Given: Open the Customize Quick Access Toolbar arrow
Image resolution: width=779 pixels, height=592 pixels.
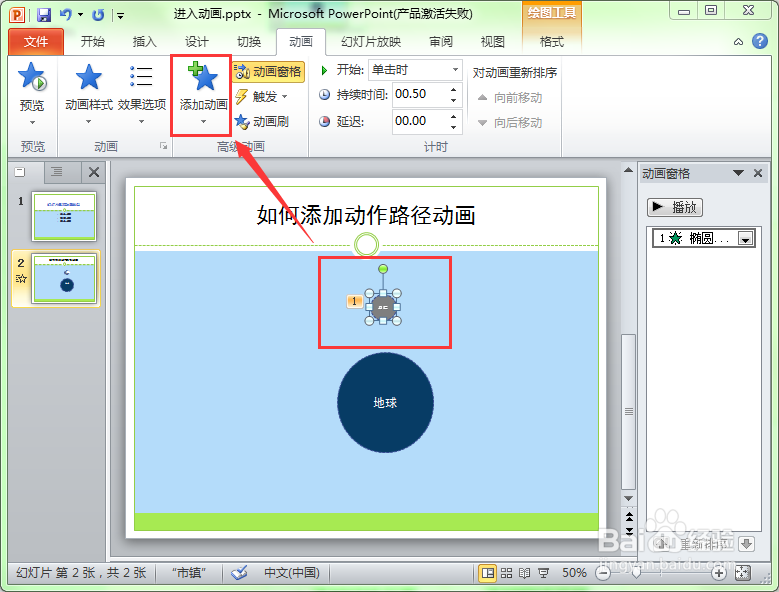Looking at the screenshot, I should coord(120,16).
